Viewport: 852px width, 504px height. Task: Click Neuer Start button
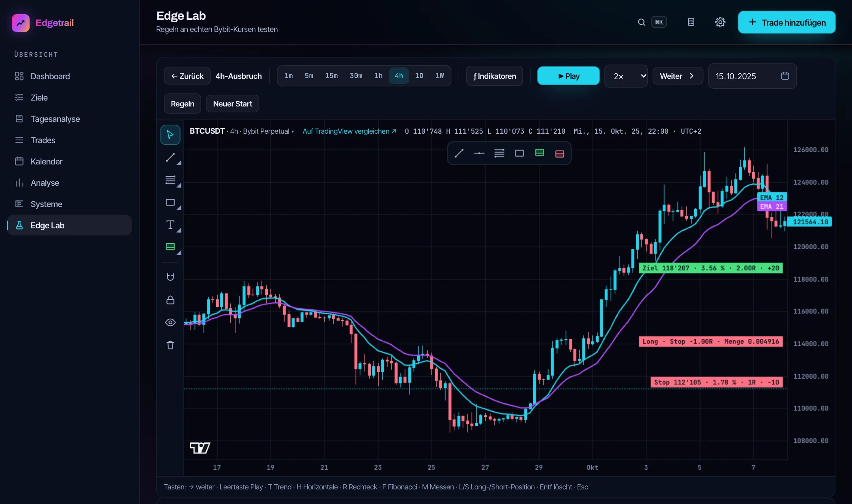(232, 104)
